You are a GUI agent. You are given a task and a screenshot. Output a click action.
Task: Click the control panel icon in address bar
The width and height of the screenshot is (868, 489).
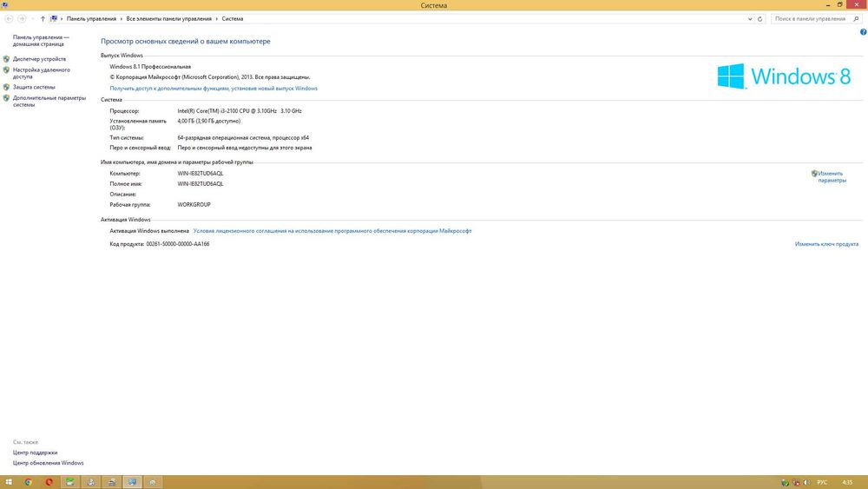(x=54, y=19)
